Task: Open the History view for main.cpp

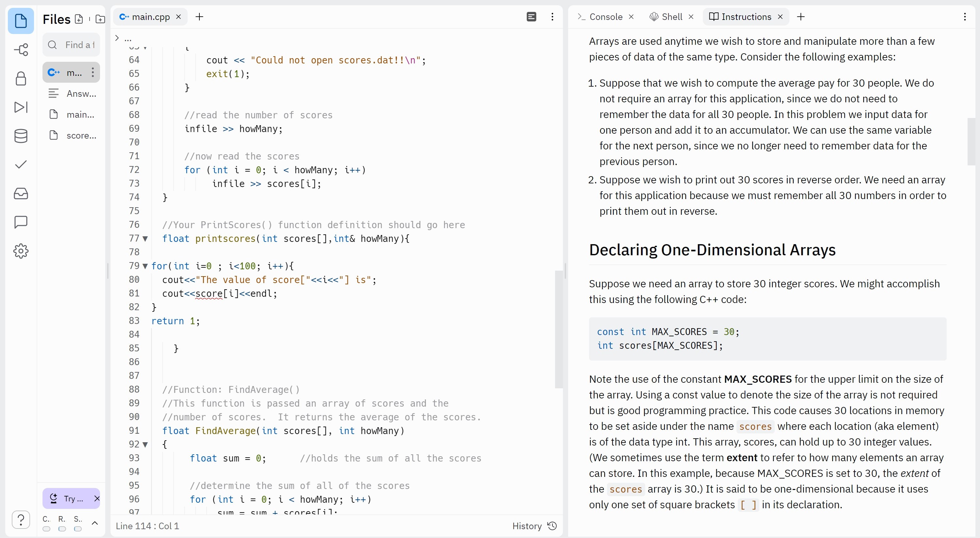Action: click(x=534, y=526)
